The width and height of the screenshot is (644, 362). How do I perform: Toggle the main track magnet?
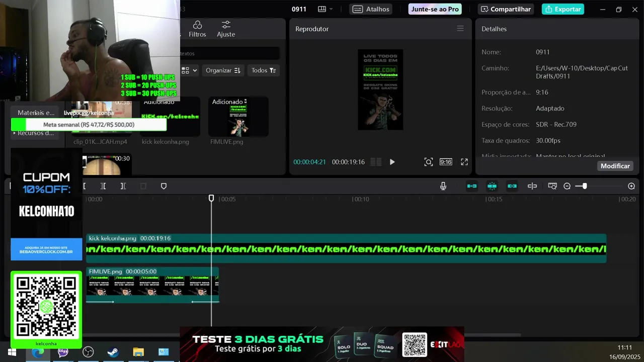pos(472,186)
